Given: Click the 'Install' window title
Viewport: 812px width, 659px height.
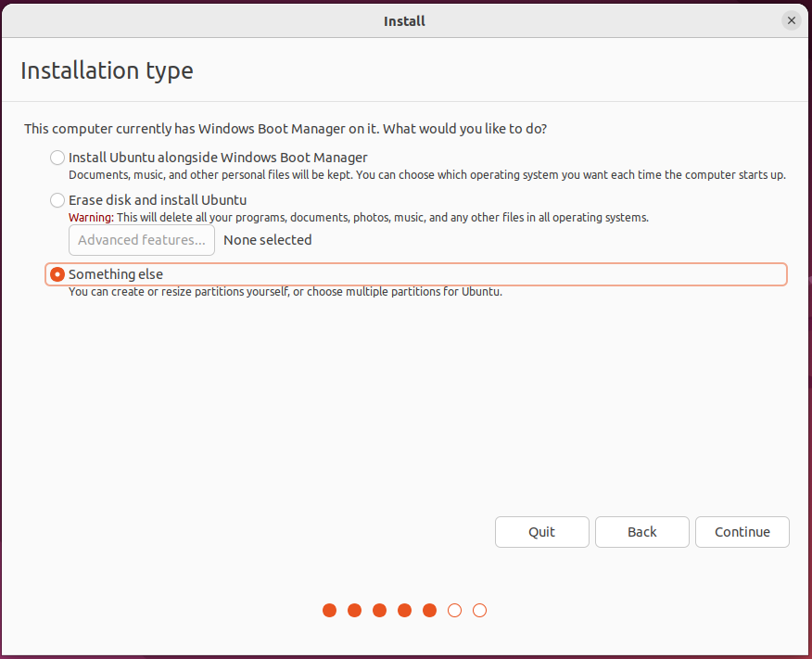Looking at the screenshot, I should pyautogui.click(x=404, y=21).
